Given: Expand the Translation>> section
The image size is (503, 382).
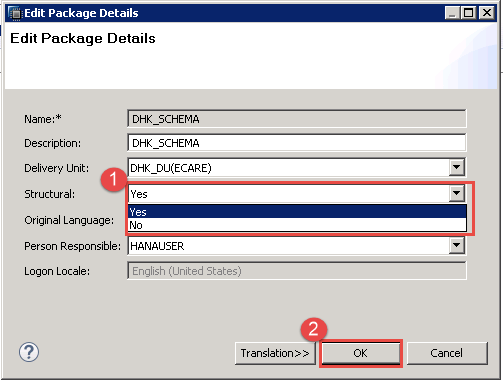Looking at the screenshot, I should (275, 353).
